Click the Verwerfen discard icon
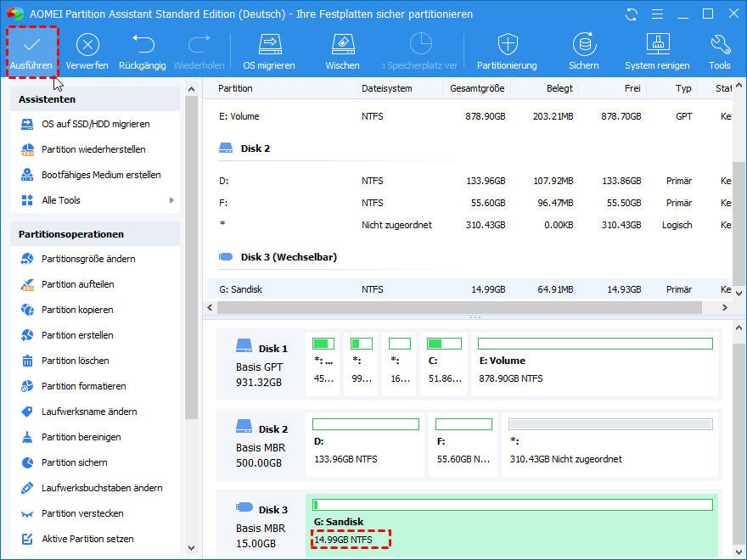Image resolution: width=747 pixels, height=560 pixels. (x=87, y=46)
